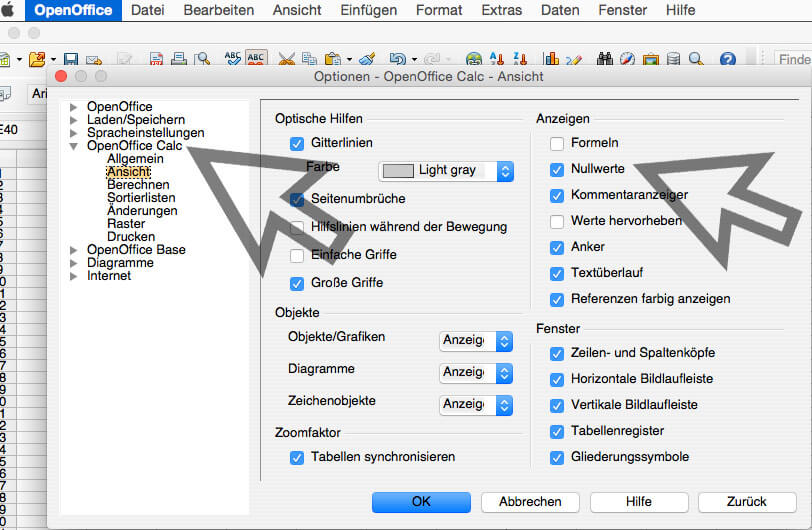Open the Apple menu

click(x=8, y=10)
